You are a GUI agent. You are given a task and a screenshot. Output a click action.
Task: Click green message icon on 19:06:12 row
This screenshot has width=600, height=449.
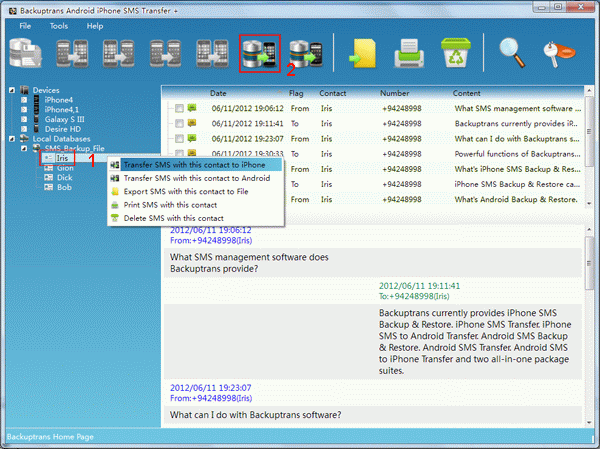192,108
